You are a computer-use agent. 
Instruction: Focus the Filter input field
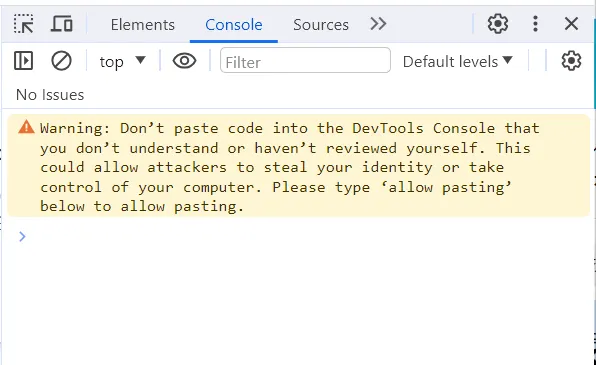point(305,60)
